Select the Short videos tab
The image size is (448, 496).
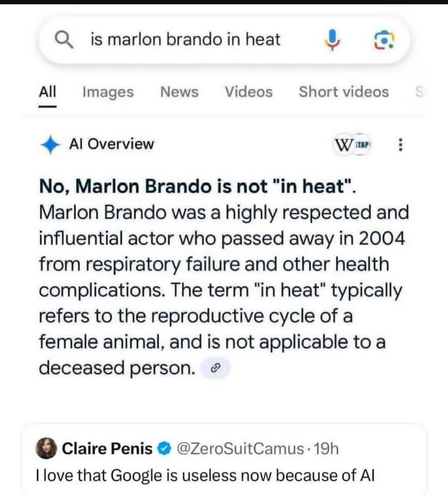pyautogui.click(x=344, y=92)
